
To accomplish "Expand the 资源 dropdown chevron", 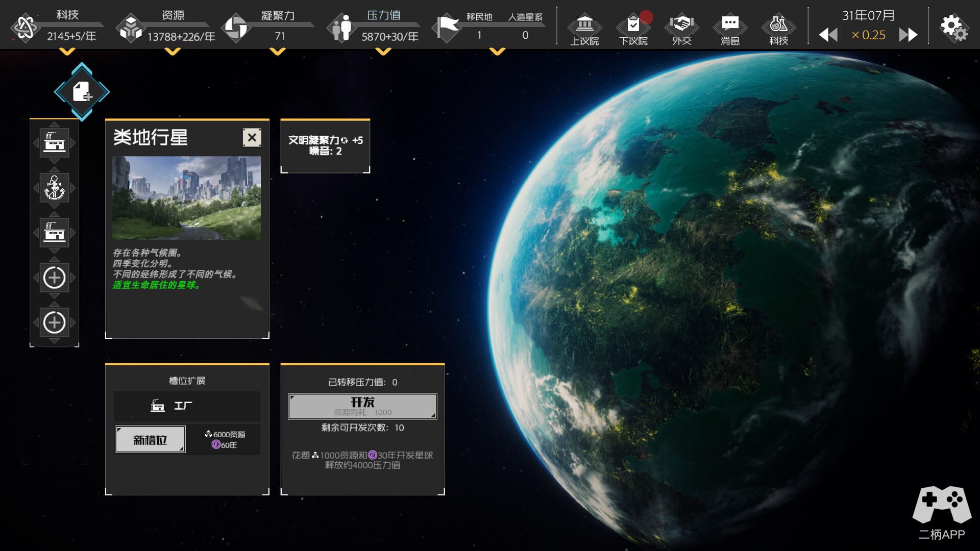I will click(x=173, y=52).
